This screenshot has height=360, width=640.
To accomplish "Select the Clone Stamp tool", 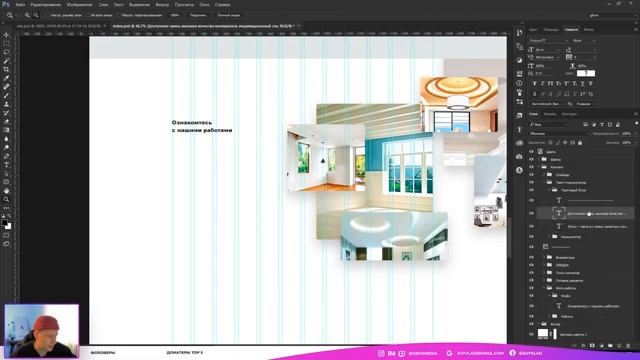I will (6, 104).
